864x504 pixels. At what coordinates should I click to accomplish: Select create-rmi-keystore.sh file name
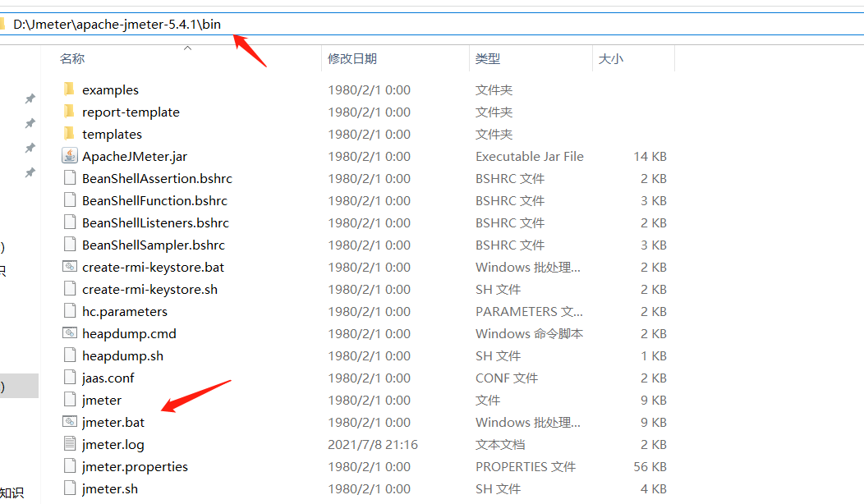coord(149,289)
